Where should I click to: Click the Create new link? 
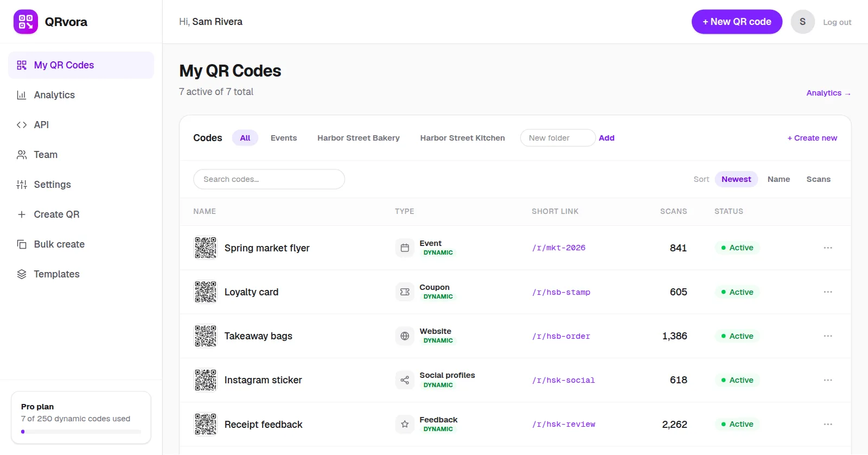812,138
